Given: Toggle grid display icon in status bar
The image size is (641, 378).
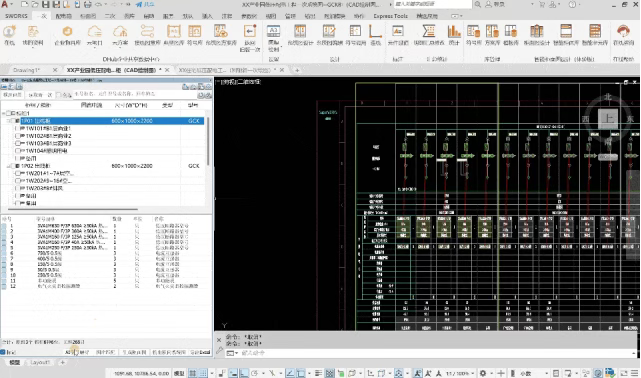Looking at the screenshot, I should pyautogui.click(x=192, y=373).
